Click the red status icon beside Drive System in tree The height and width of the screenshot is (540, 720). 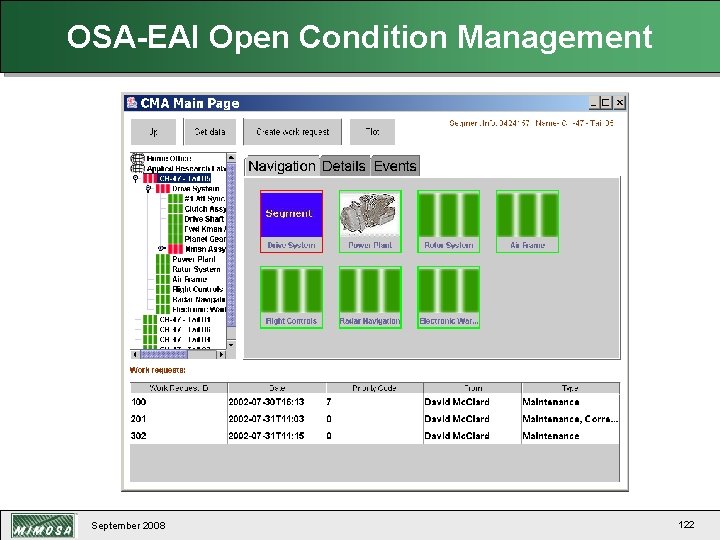163,189
